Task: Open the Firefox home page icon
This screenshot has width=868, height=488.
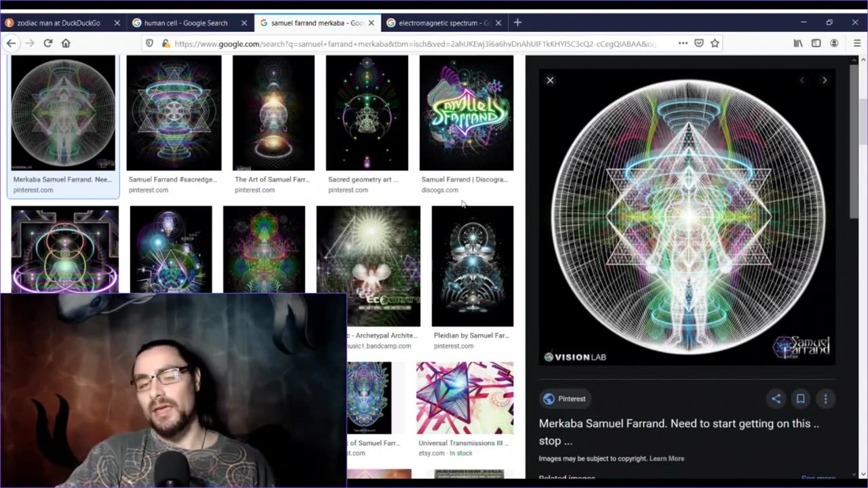Action: point(66,43)
